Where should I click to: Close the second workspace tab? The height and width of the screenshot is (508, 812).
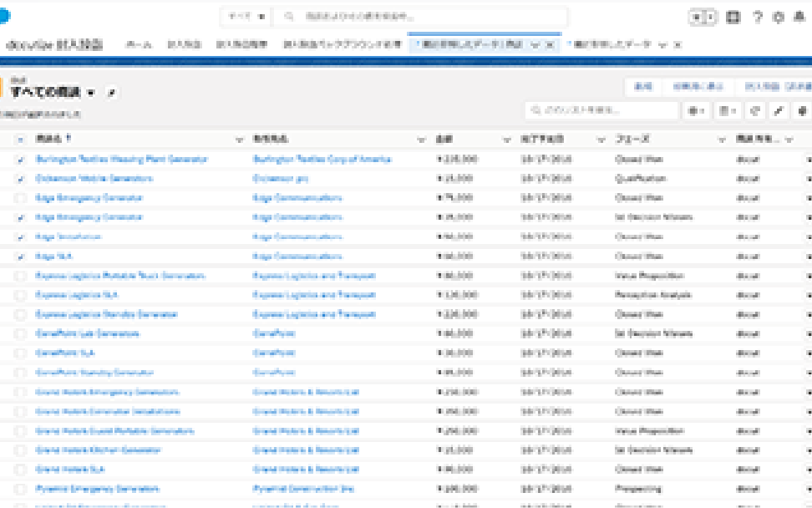click(678, 45)
